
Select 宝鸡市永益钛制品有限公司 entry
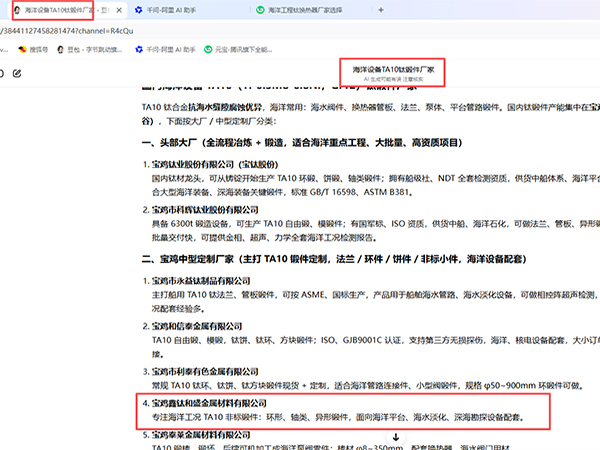click(201, 281)
